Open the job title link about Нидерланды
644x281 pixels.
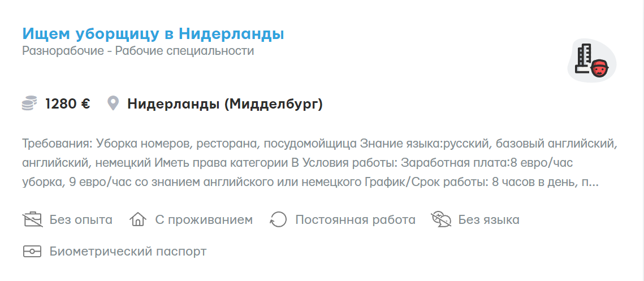pos(153,34)
